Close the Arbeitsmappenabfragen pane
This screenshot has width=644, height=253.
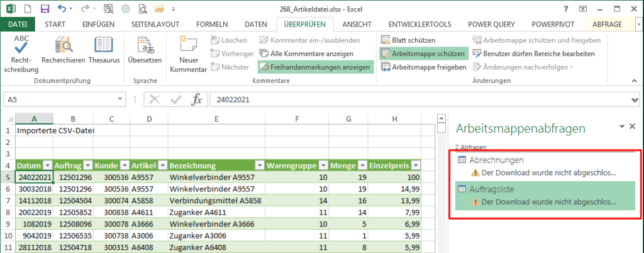tap(633, 126)
